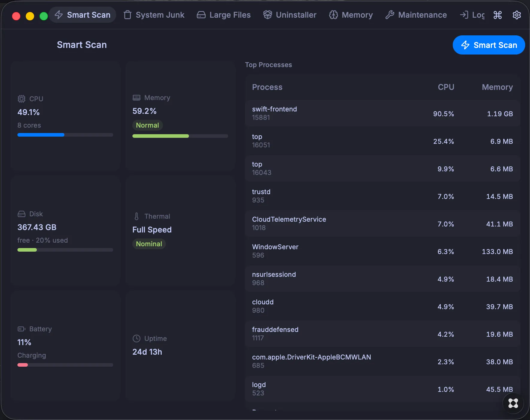530x420 pixels.
Task: Click the Charging status text
Action: click(x=31, y=356)
